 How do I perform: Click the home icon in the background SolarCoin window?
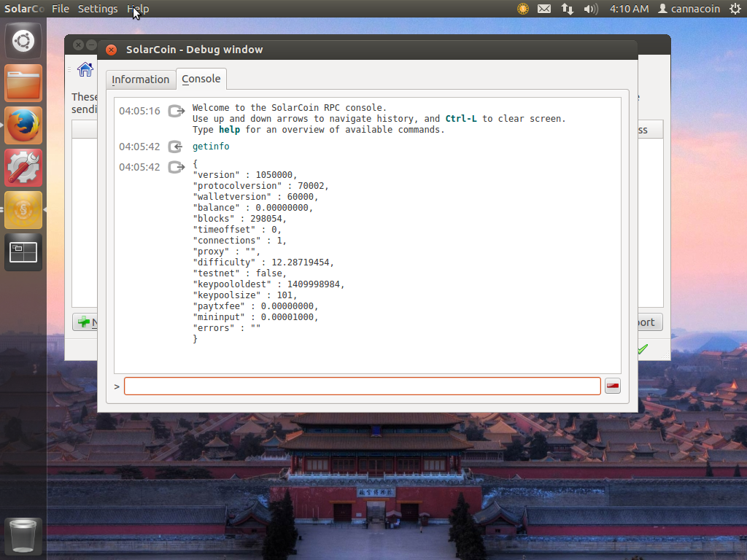coord(85,69)
